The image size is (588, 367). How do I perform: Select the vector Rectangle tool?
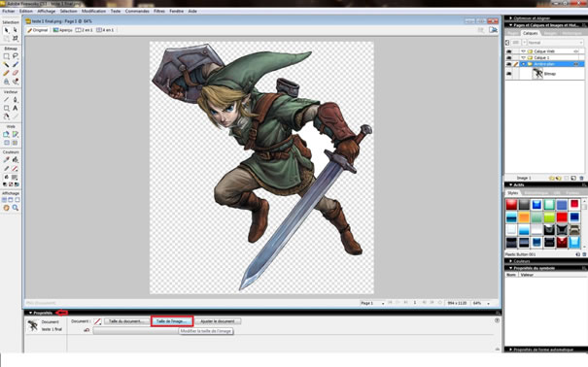7,108
